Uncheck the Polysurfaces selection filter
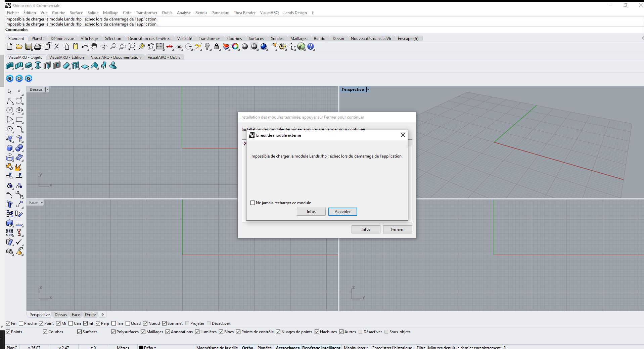Screen dimensions: 644x349 (113, 332)
